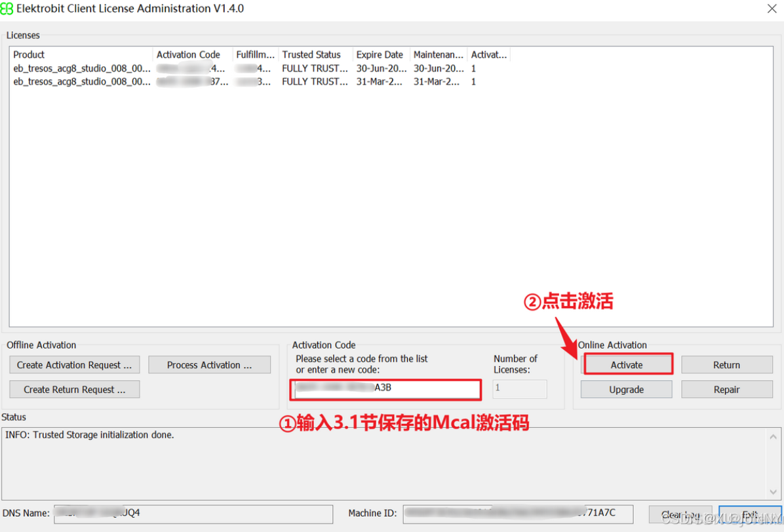
Task: Click the Repair button
Action: coord(726,389)
